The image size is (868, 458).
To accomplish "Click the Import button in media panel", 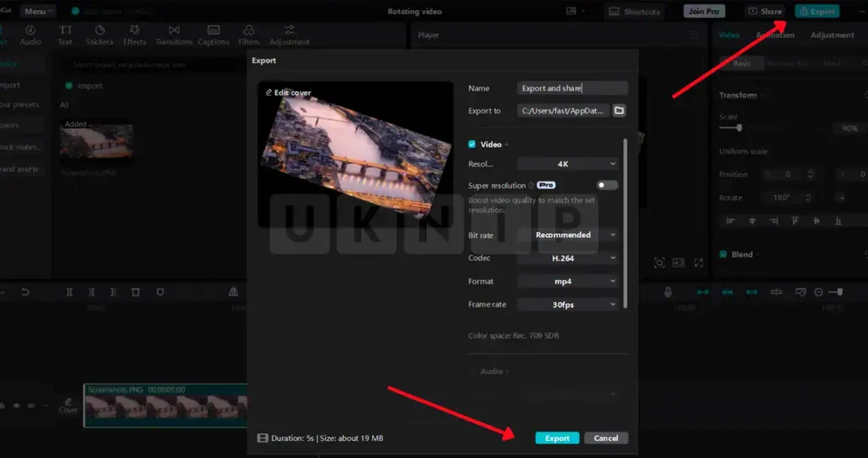I will point(84,86).
